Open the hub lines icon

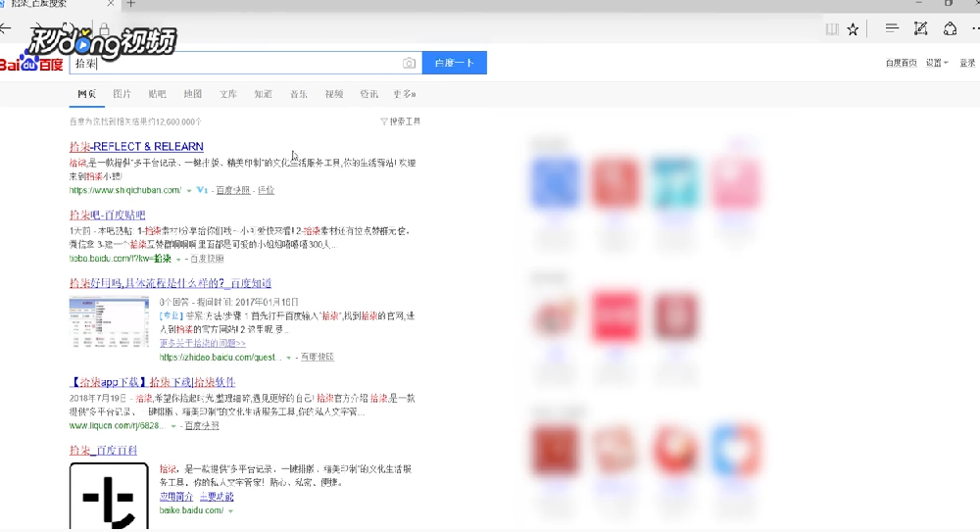892,28
